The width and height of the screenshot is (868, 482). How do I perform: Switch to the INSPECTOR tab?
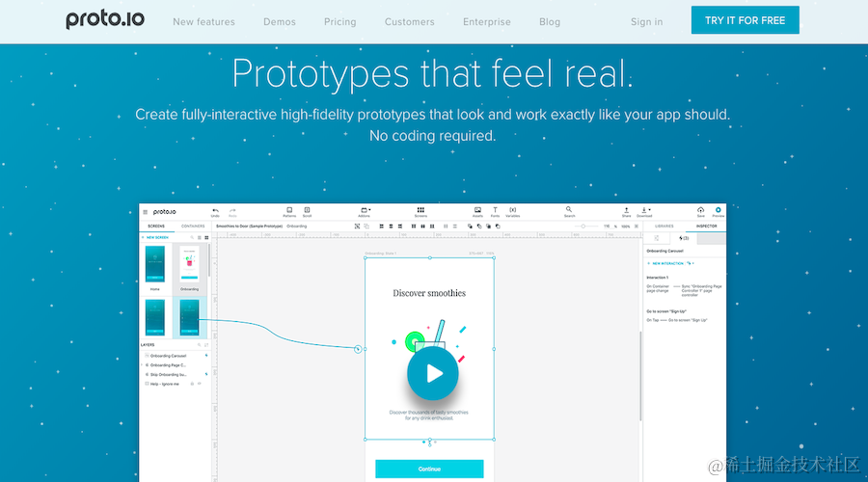pyautogui.click(x=706, y=227)
